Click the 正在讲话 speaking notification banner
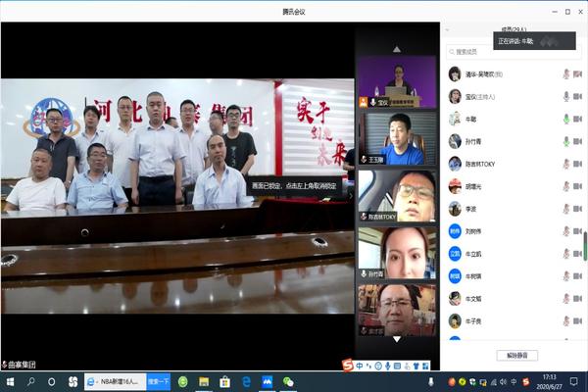The height and width of the screenshot is (392, 588). pos(534,41)
